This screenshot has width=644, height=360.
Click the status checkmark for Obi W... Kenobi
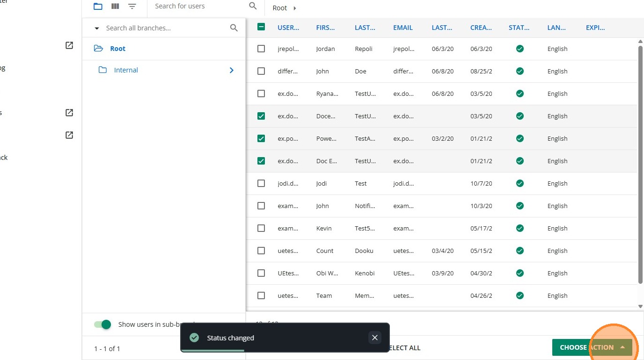point(520,273)
